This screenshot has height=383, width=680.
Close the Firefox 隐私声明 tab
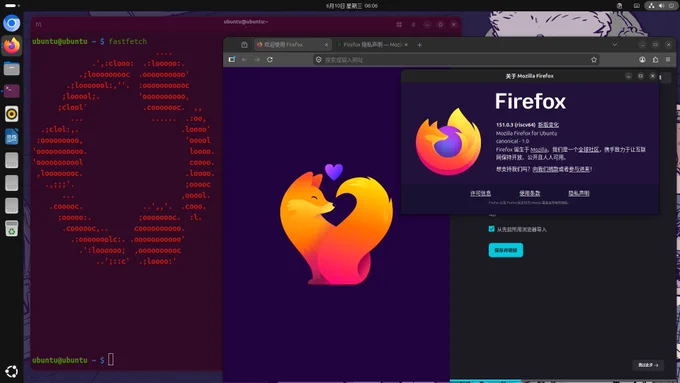[x=406, y=45]
